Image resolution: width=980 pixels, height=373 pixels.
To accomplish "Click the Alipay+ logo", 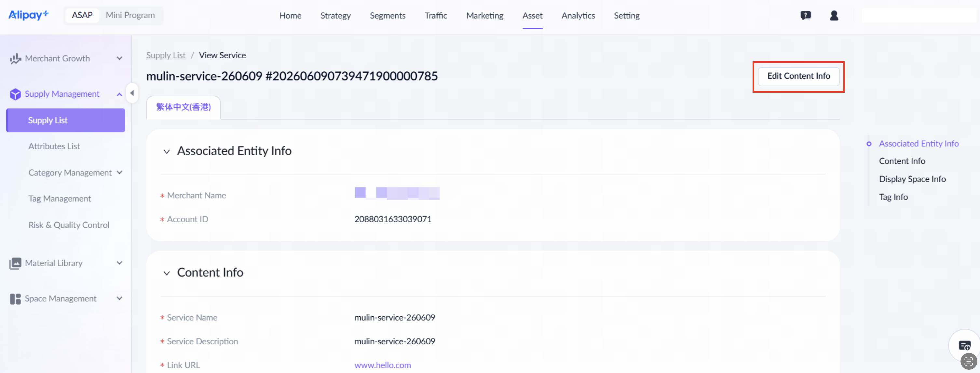I will coord(29,15).
